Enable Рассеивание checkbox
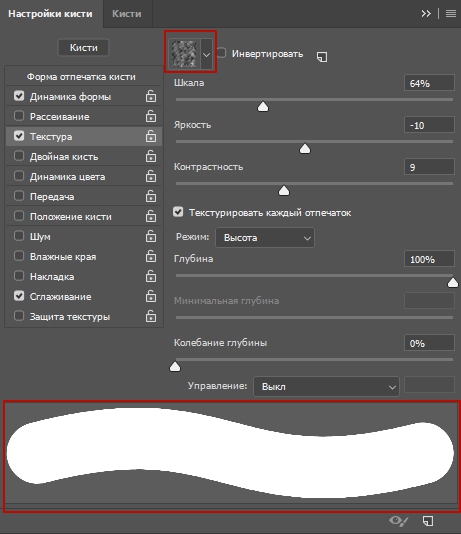Screen dimensions: 461x534 [x=19, y=116]
